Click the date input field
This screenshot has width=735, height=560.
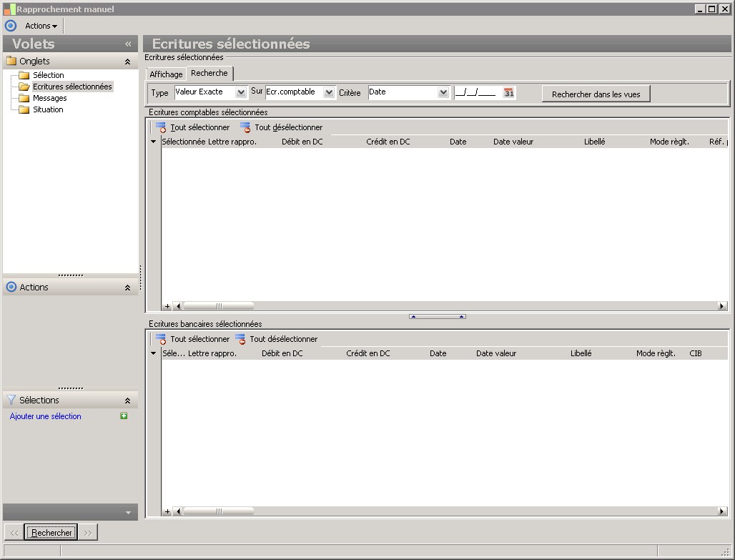tap(476, 93)
